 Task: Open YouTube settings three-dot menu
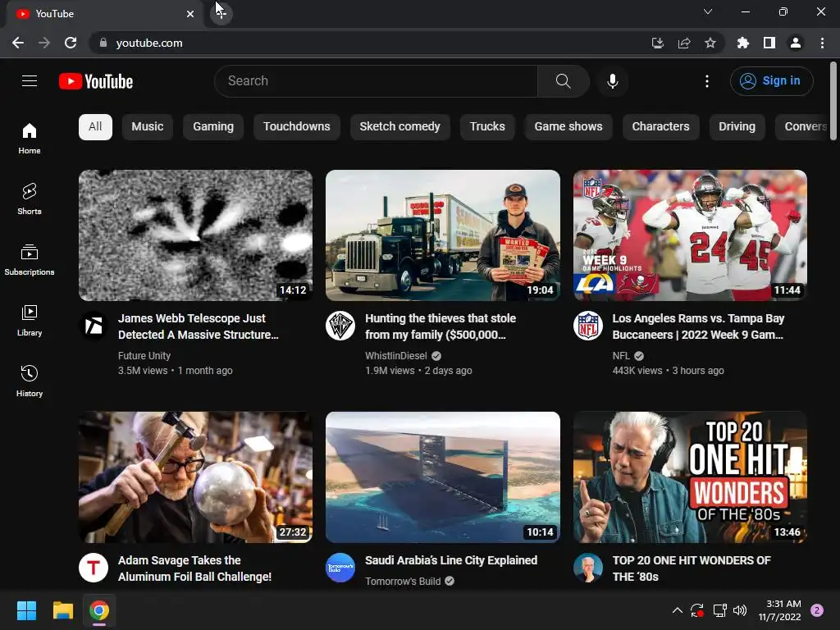707,81
